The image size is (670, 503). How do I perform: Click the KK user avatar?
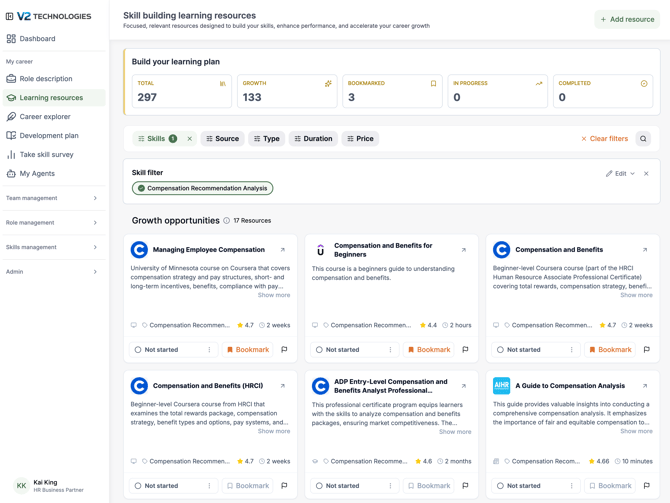pos(21,485)
